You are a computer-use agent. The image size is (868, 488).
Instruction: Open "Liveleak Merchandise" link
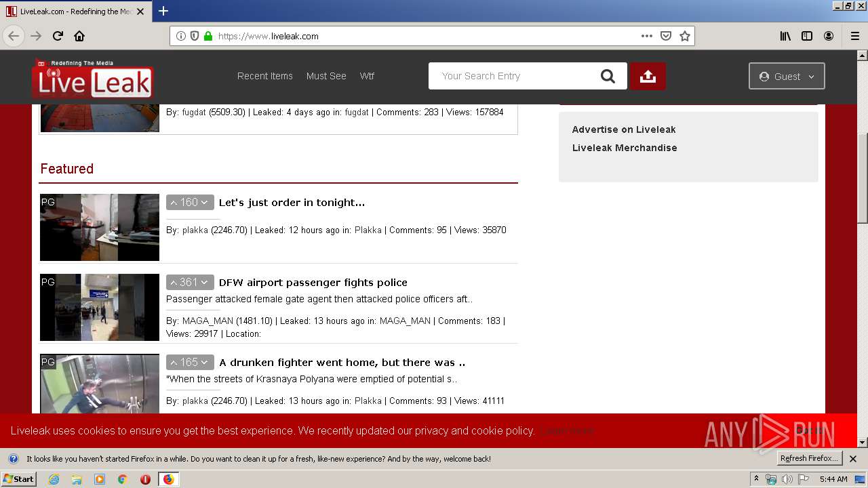point(625,148)
